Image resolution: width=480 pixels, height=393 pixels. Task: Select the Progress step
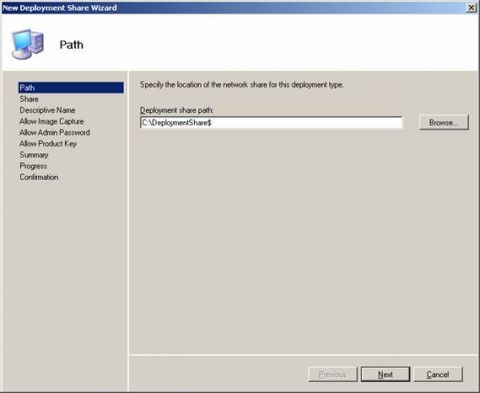pos(33,166)
